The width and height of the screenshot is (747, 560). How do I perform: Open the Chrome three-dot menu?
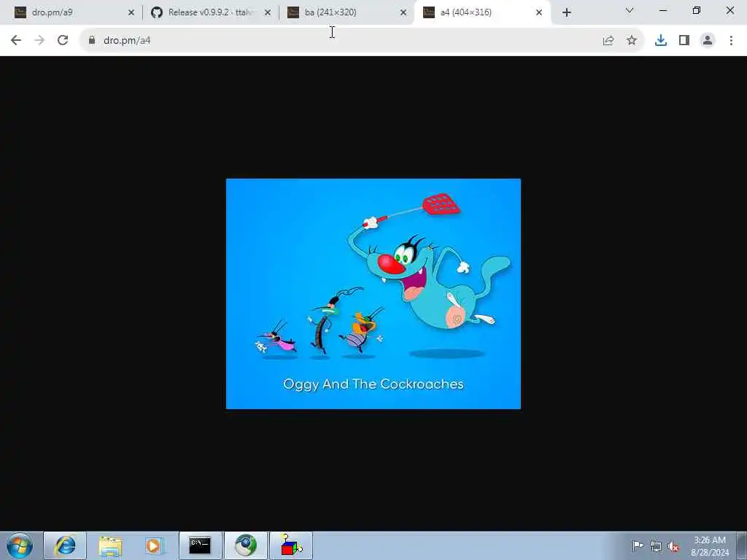click(731, 41)
